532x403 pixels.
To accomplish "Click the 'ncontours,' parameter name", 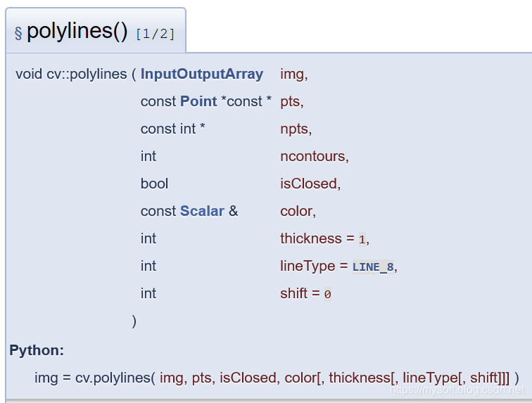I will [315, 156].
